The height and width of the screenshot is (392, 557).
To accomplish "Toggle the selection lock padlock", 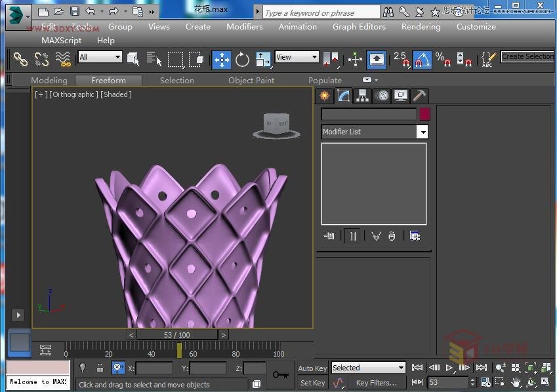I will click(x=100, y=368).
